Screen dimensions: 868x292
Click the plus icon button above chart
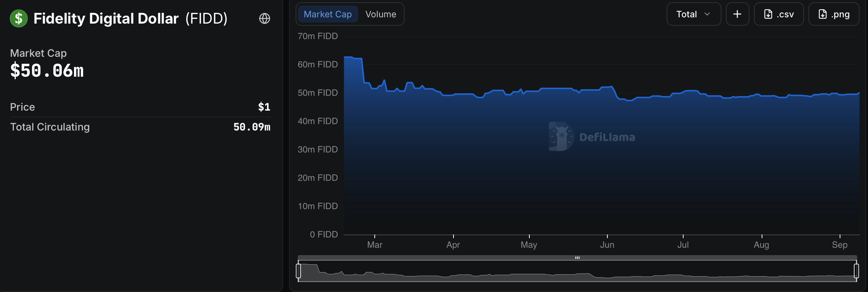click(737, 14)
